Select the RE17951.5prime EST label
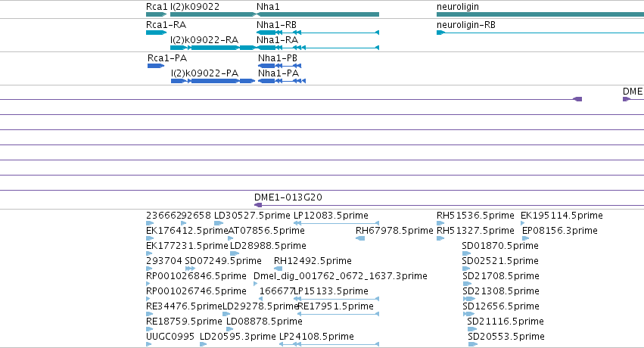 coord(335,306)
